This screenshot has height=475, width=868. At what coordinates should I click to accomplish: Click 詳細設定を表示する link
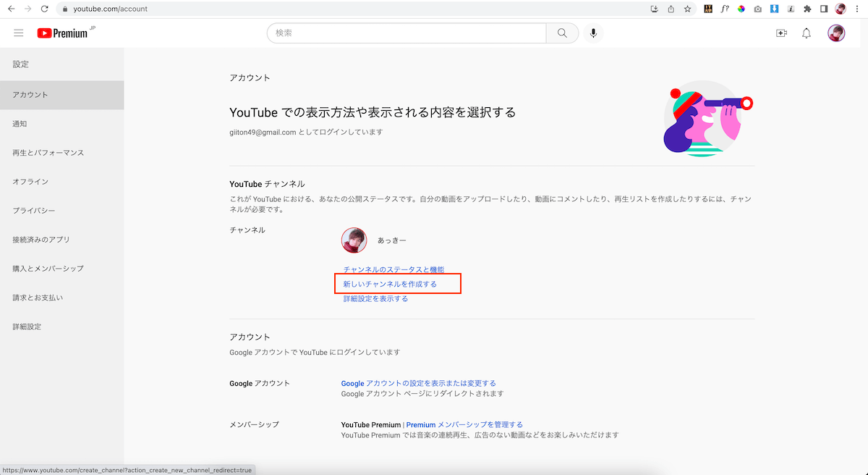(x=375, y=298)
